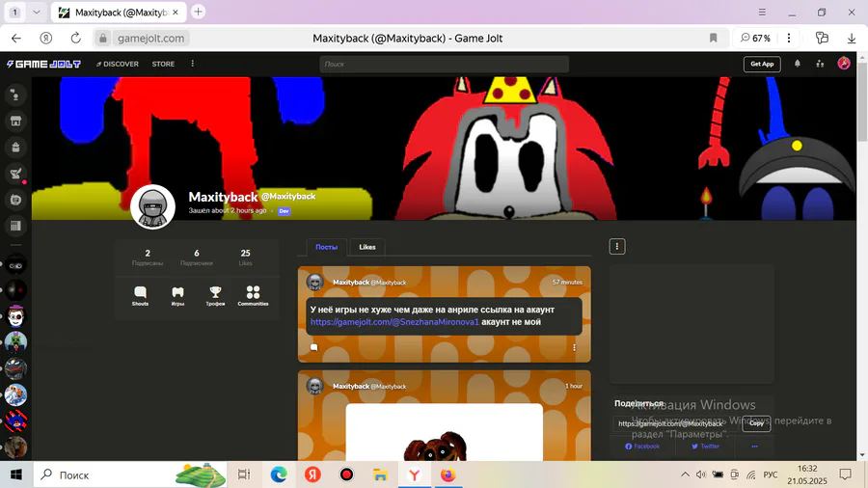Click Maxityback profile avatar picture

(x=152, y=207)
